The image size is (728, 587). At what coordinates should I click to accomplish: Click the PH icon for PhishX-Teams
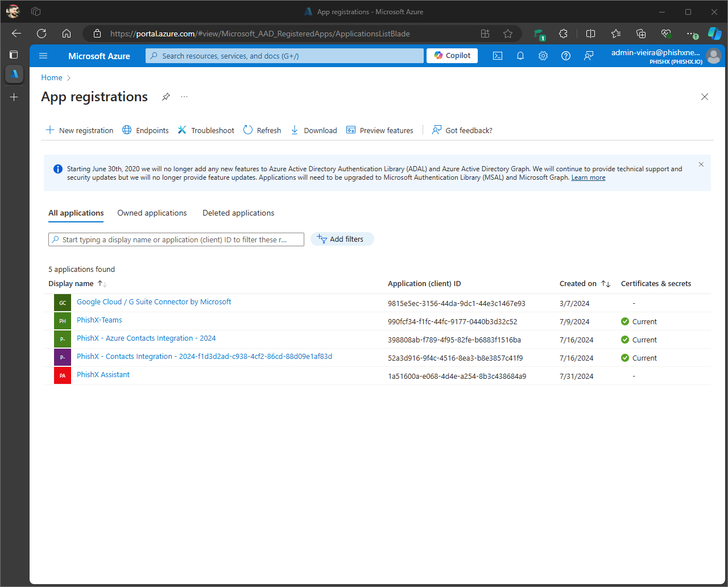pos(63,321)
